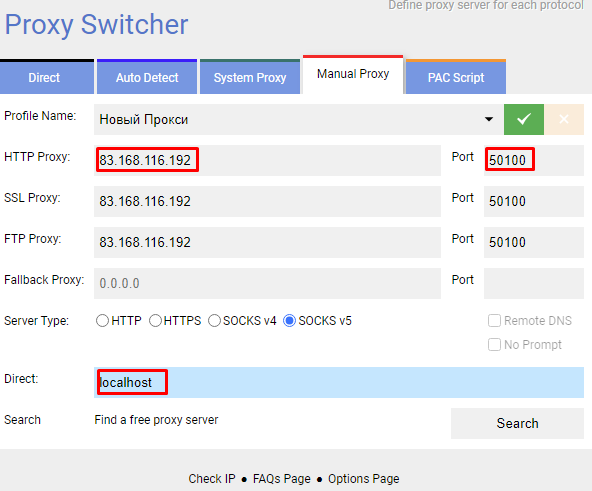This screenshot has width=592, height=491.
Task: Open the Auto Detect tab
Action: pos(147,77)
